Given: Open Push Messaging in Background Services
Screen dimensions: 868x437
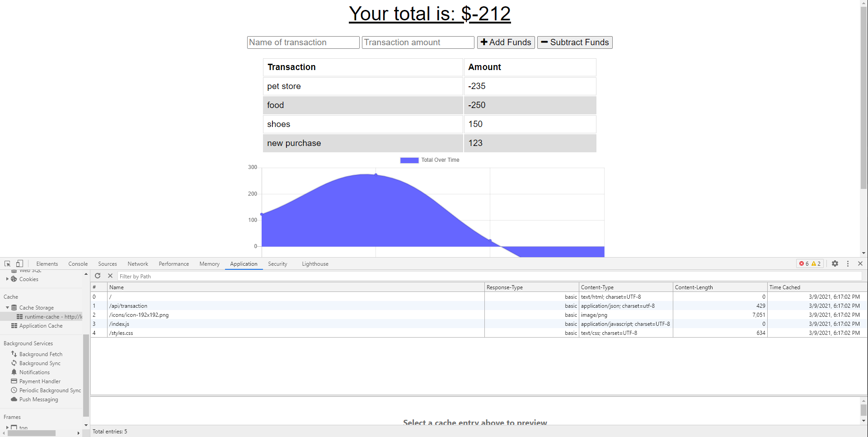Looking at the screenshot, I should tap(38, 399).
